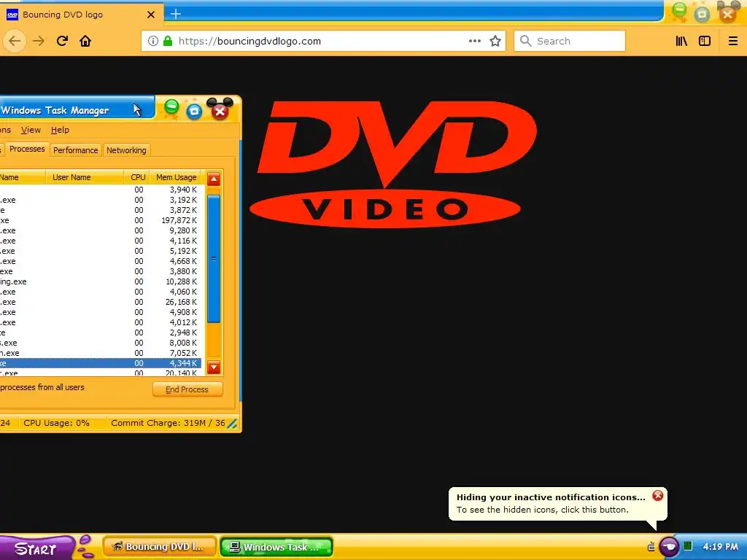
Task: Select the process row using 9,280 K
Action: tap(101, 230)
